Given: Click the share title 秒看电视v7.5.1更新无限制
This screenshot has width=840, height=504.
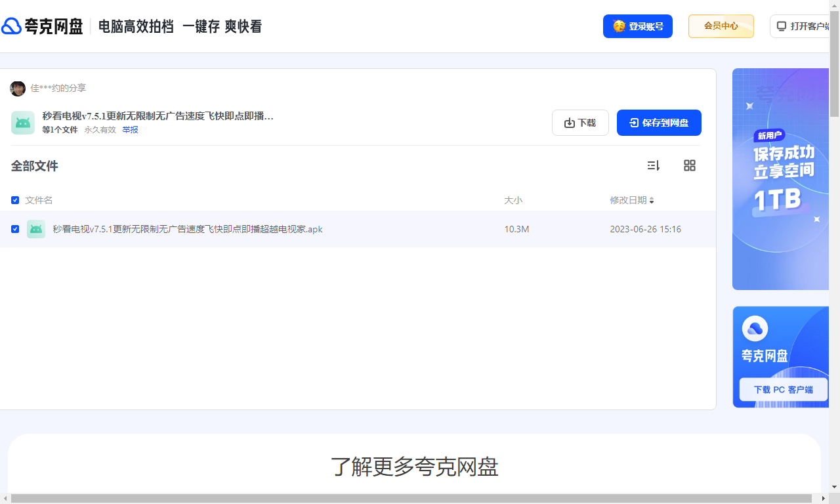Looking at the screenshot, I should point(158,116).
